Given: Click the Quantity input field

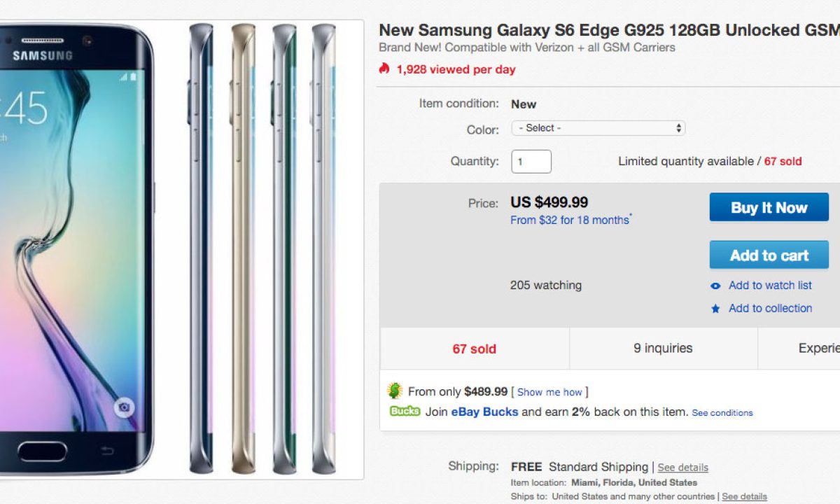Looking at the screenshot, I should coord(531,162).
